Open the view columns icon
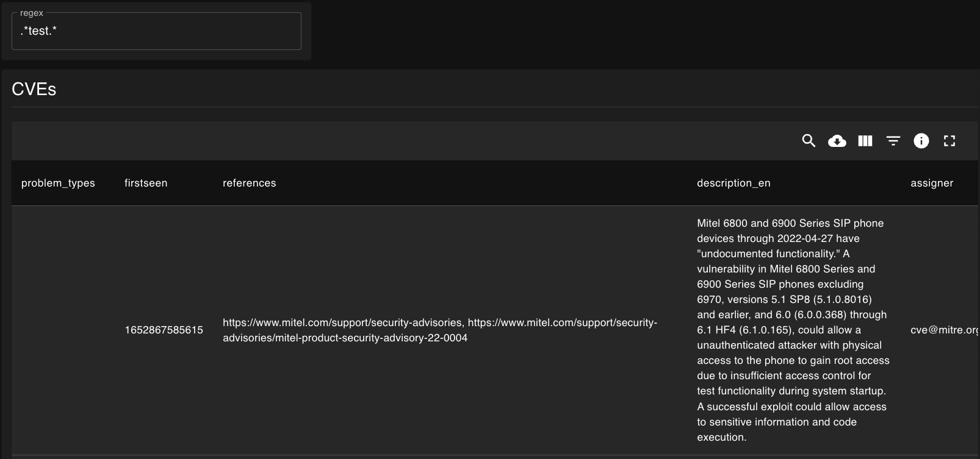Viewport: 980px width, 459px height. pos(865,141)
